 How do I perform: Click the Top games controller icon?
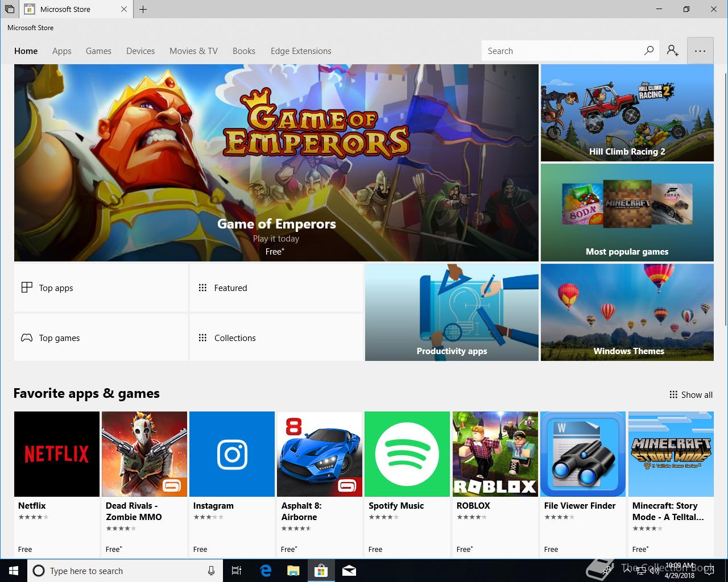pos(27,338)
